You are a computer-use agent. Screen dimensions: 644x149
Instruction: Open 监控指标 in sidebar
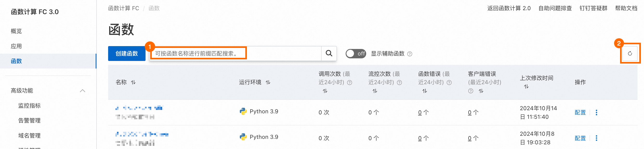[29, 105]
